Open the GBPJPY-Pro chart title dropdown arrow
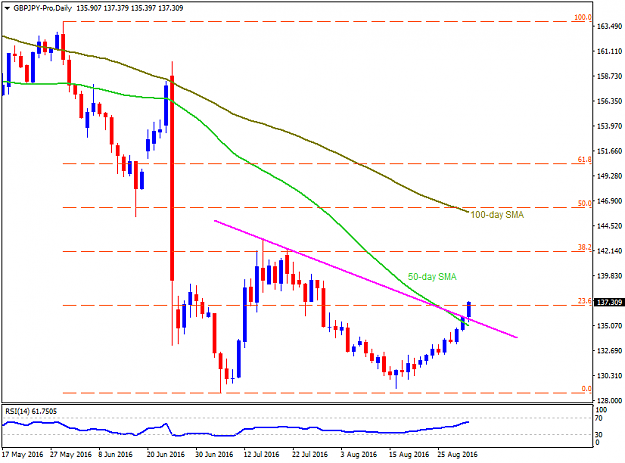Viewport: 625px width, 463px height. (7, 8)
